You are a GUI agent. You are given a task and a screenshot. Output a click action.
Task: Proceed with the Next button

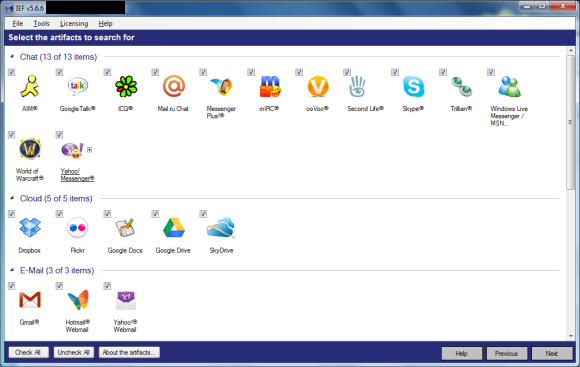point(552,353)
